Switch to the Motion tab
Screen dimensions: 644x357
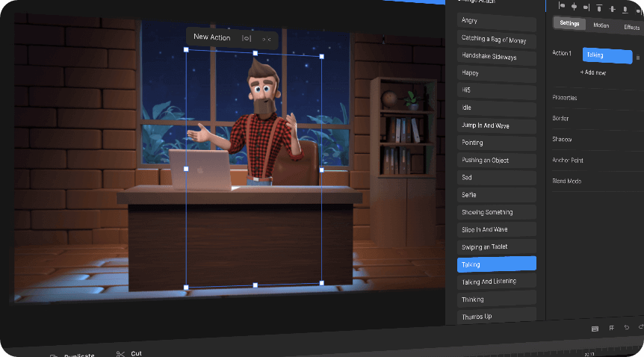pos(601,25)
